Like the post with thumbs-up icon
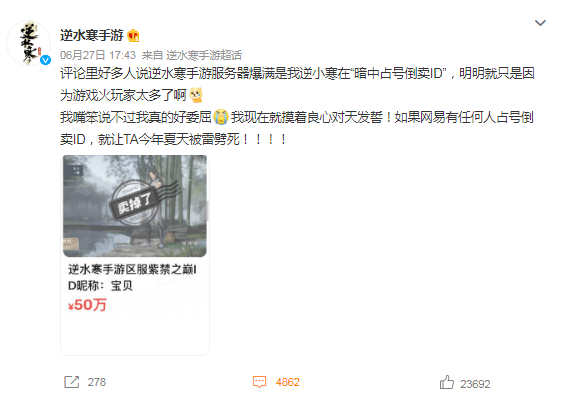 click(447, 382)
